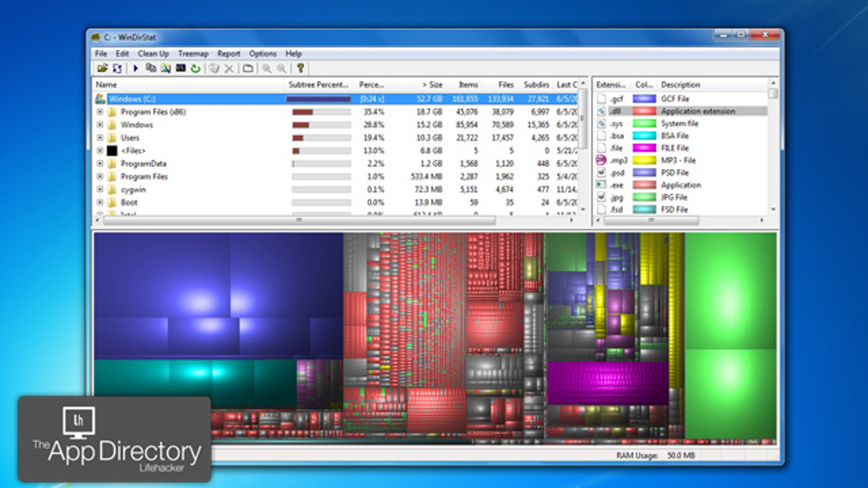This screenshot has height=488, width=868.
Task: Click the yellow color swatch for .mp3
Action: tap(644, 160)
